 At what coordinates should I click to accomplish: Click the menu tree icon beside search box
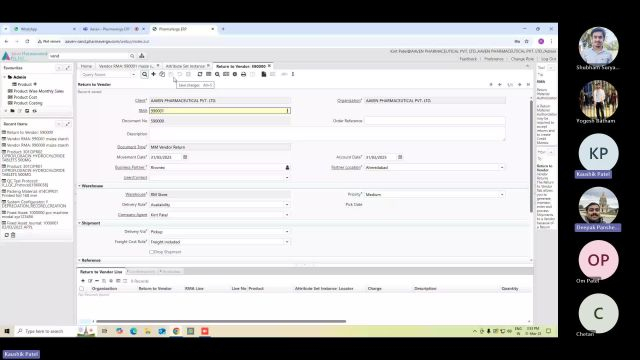[142, 56]
